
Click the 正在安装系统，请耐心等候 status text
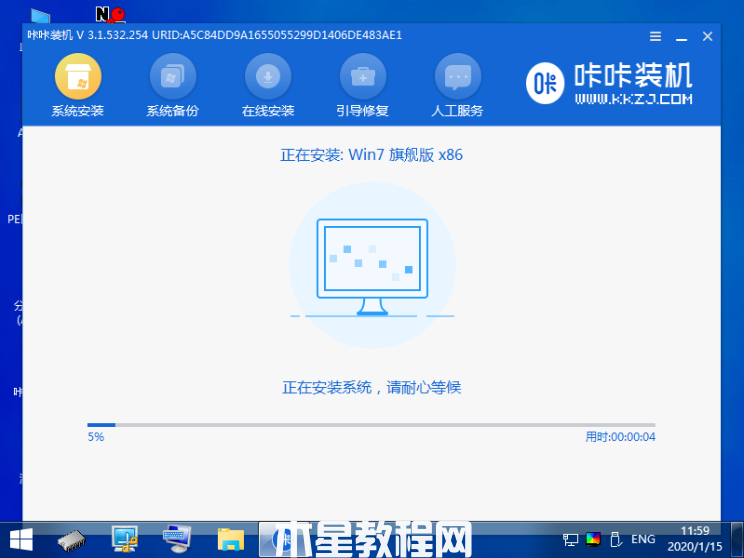tap(372, 388)
